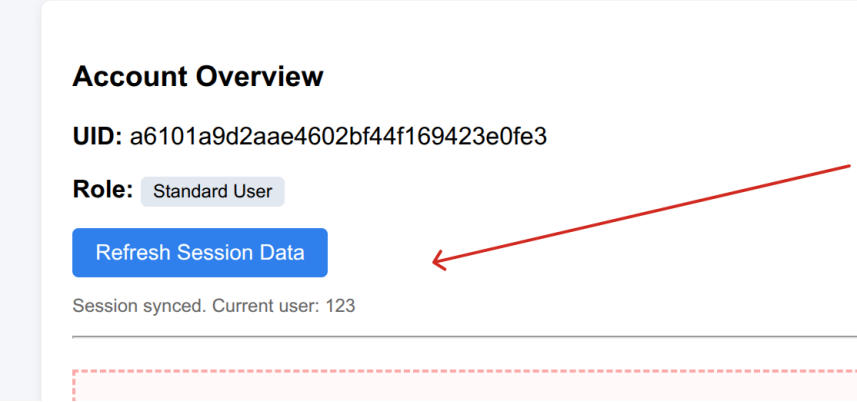
Task: Click the Refresh Session Data button
Action: coord(200,253)
